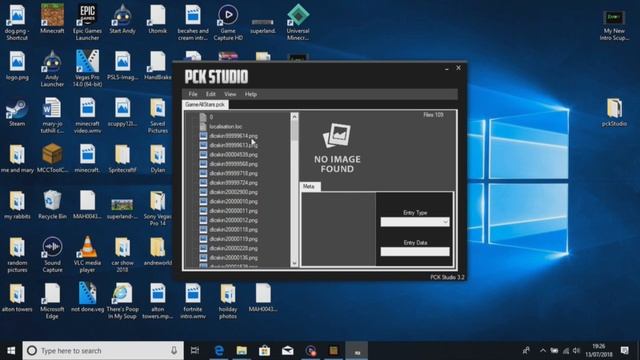Image resolution: width=640 pixels, height=360 pixels.
Task: Select the mary-jo tuthill Word document
Action: [x=52, y=115]
